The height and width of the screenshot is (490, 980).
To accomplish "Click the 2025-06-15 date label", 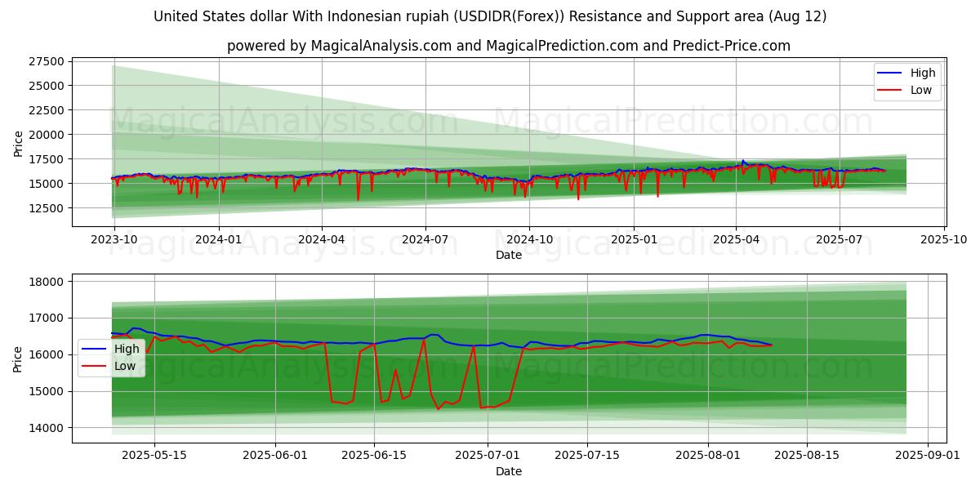I will 374,456.
